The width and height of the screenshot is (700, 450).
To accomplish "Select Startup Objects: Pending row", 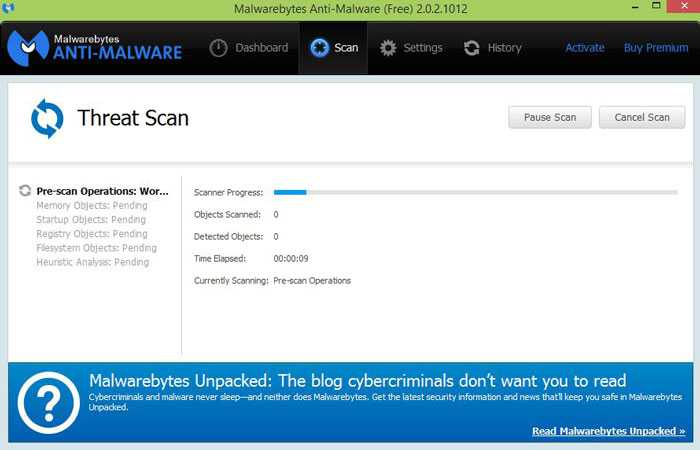I will (91, 220).
